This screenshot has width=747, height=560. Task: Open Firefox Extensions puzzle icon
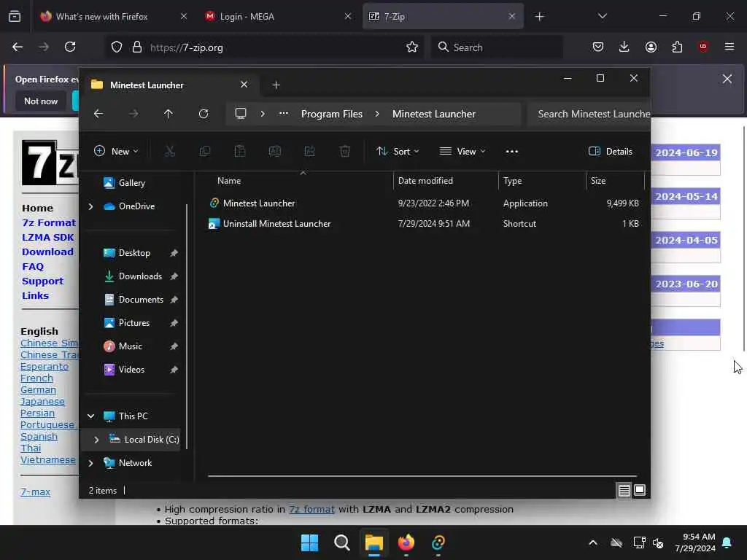677,47
